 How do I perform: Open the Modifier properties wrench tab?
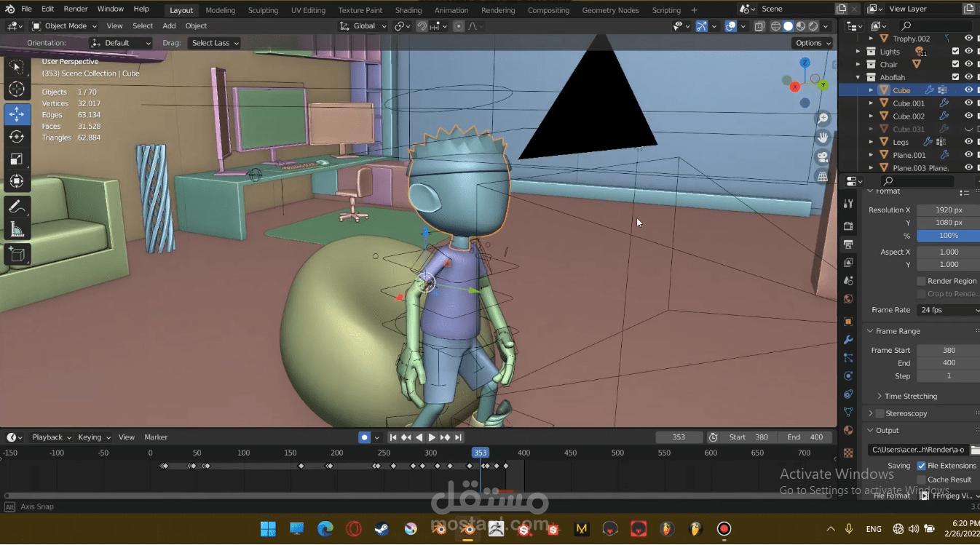[848, 340]
